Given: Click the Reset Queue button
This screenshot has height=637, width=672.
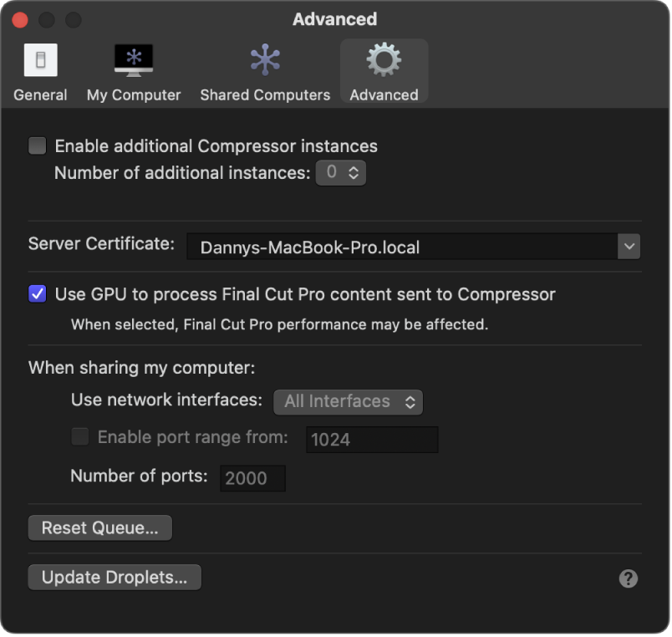Looking at the screenshot, I should coord(99,527).
